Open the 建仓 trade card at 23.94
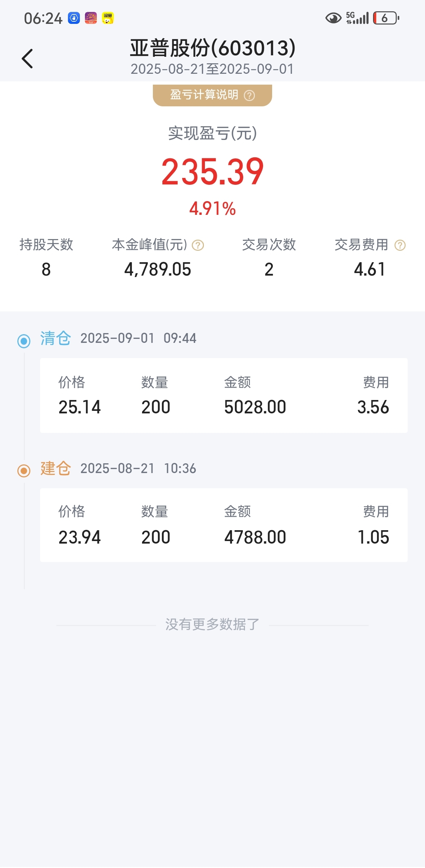Screen dimensions: 425x868 (224, 525)
